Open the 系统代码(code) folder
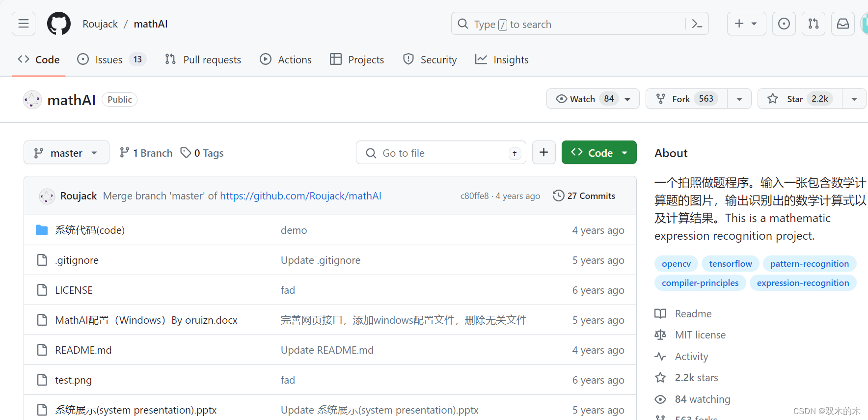Viewport: 868px width, 420px height. (90, 230)
